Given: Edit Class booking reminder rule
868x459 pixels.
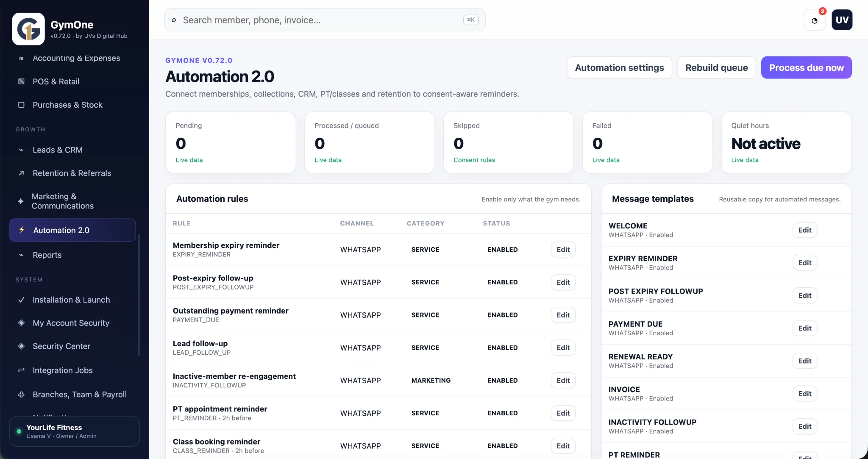Looking at the screenshot, I should (x=563, y=446).
